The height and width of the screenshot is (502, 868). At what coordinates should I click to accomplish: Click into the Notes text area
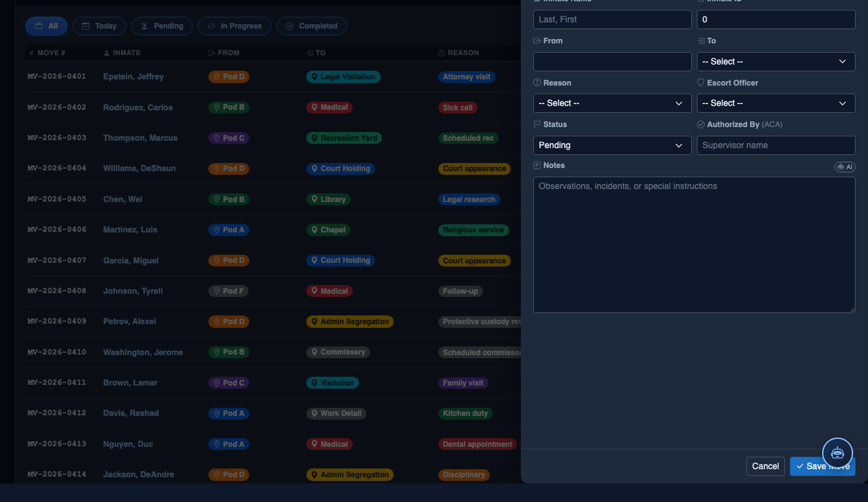pos(694,245)
